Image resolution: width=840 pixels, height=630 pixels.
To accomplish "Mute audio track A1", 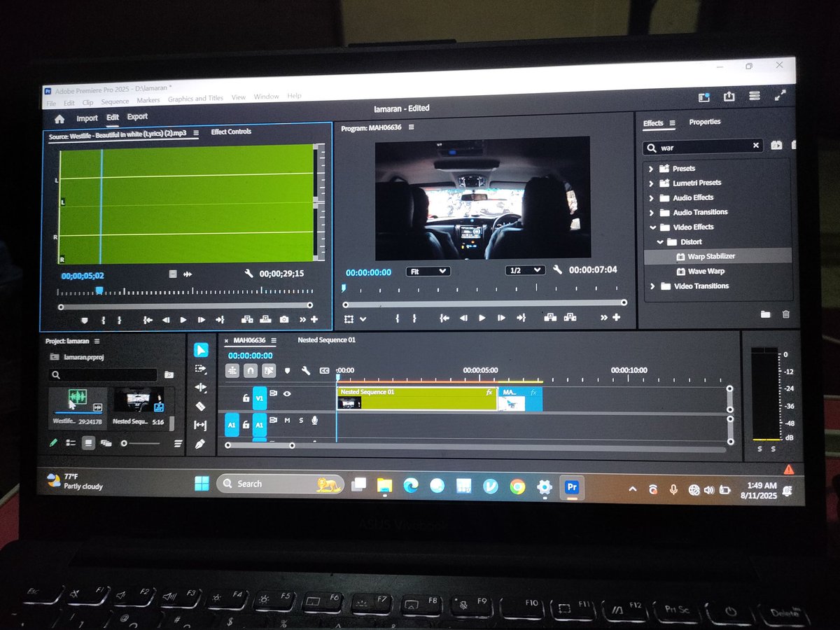I will tap(287, 420).
